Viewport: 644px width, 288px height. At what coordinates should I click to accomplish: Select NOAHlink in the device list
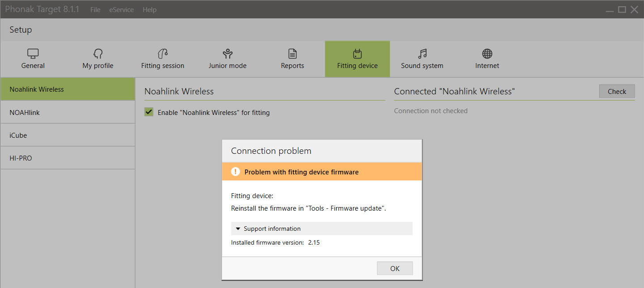[68, 112]
